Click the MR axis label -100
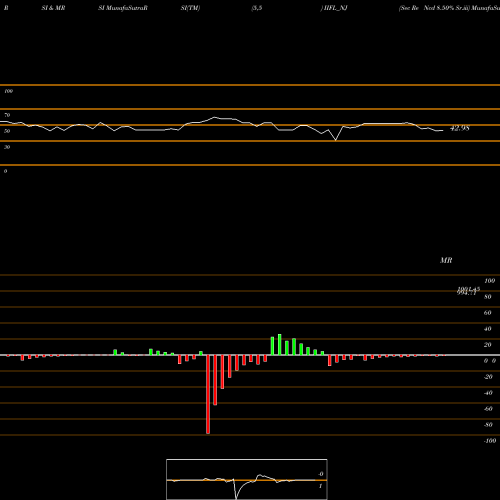500x500 pixels. pyautogui.click(x=490, y=441)
